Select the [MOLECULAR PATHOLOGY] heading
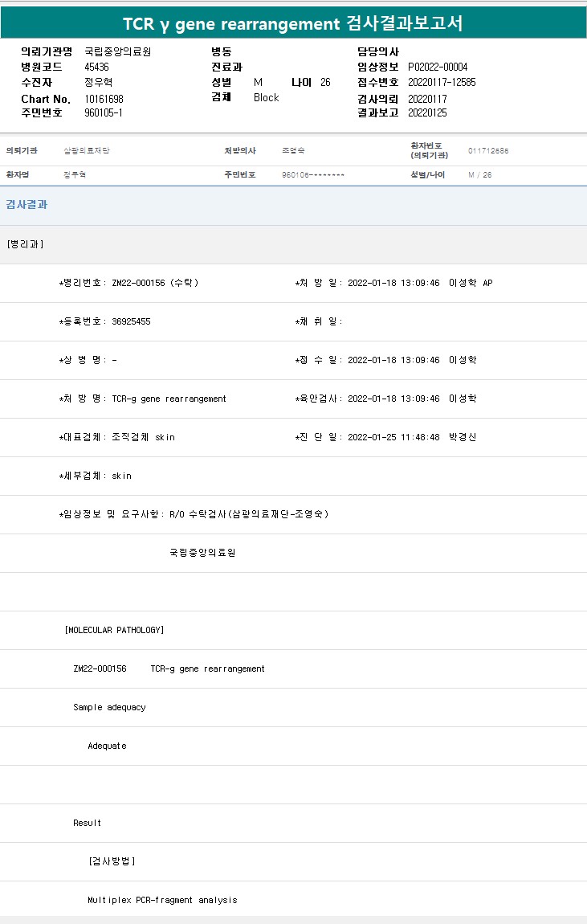Screen dimensions: 587x924 pos(114,630)
